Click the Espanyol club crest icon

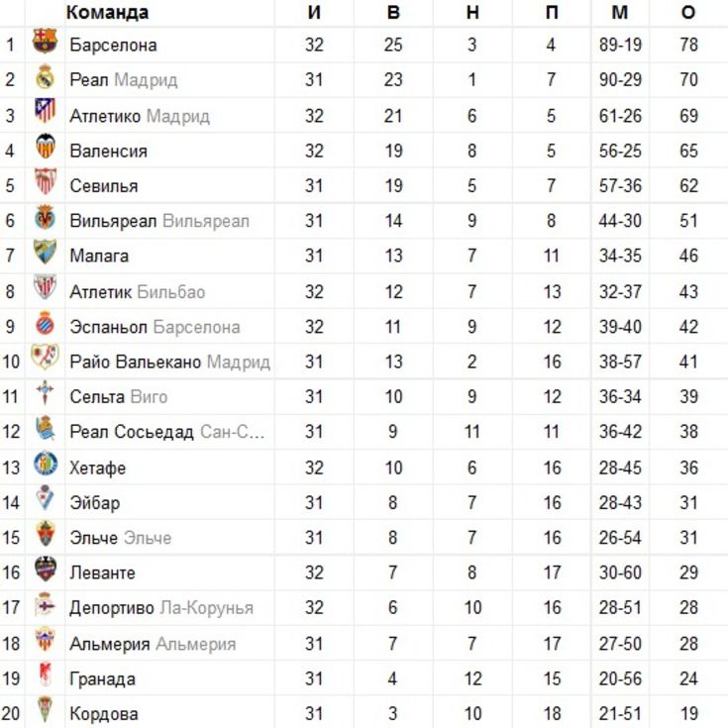pyautogui.click(x=45, y=323)
